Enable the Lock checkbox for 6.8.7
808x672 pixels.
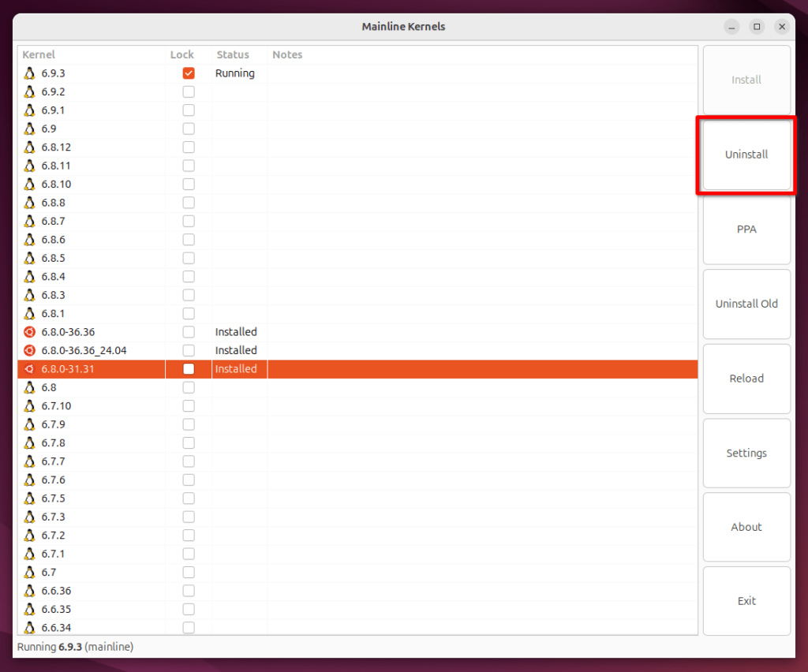tap(189, 221)
